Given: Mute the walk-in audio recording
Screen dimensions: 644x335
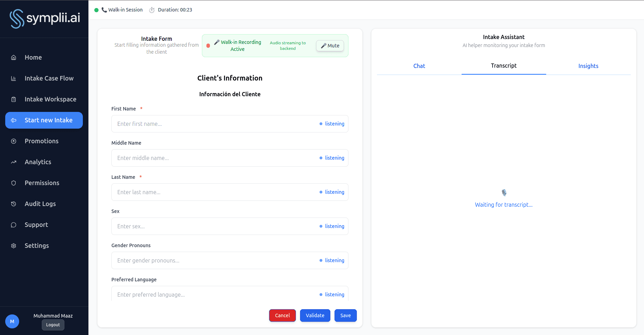Looking at the screenshot, I should [329, 45].
